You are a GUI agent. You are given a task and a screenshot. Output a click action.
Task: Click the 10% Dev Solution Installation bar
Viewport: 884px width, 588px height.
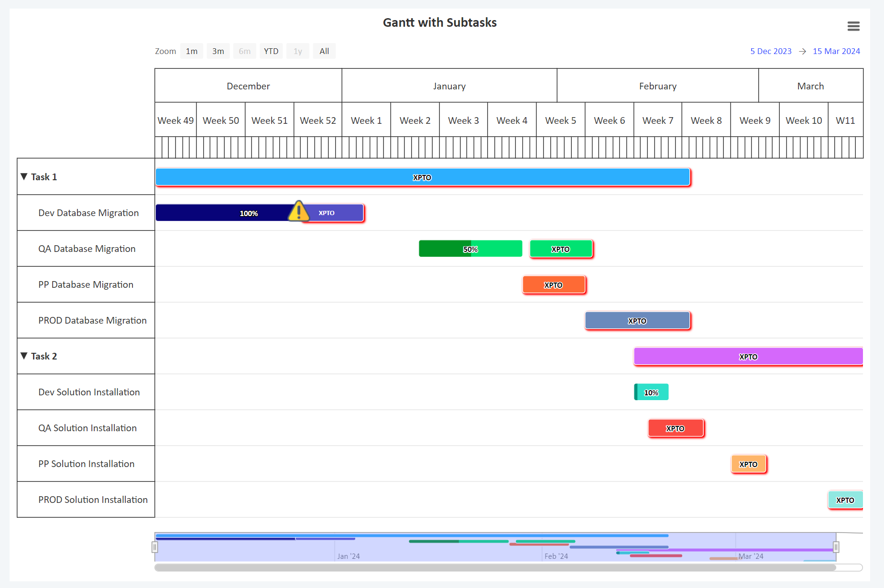click(651, 392)
